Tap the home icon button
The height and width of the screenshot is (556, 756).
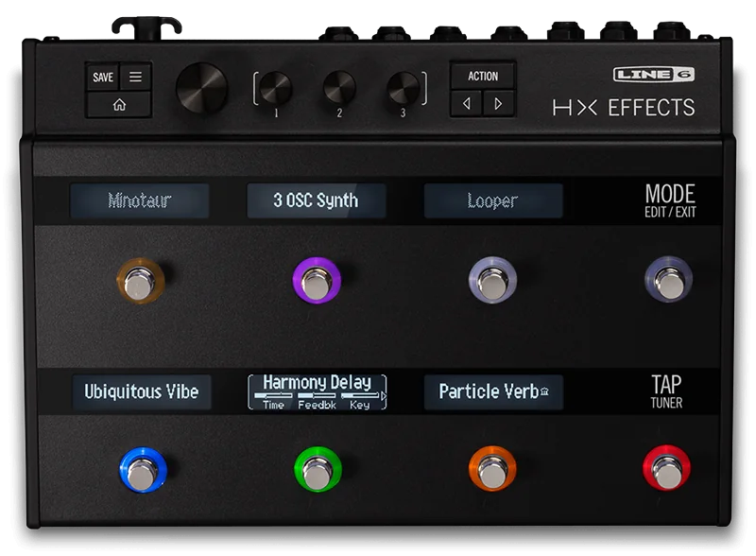119,104
